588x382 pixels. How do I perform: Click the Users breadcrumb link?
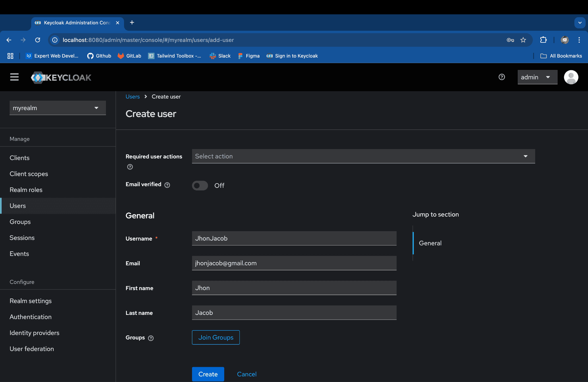coord(132,97)
